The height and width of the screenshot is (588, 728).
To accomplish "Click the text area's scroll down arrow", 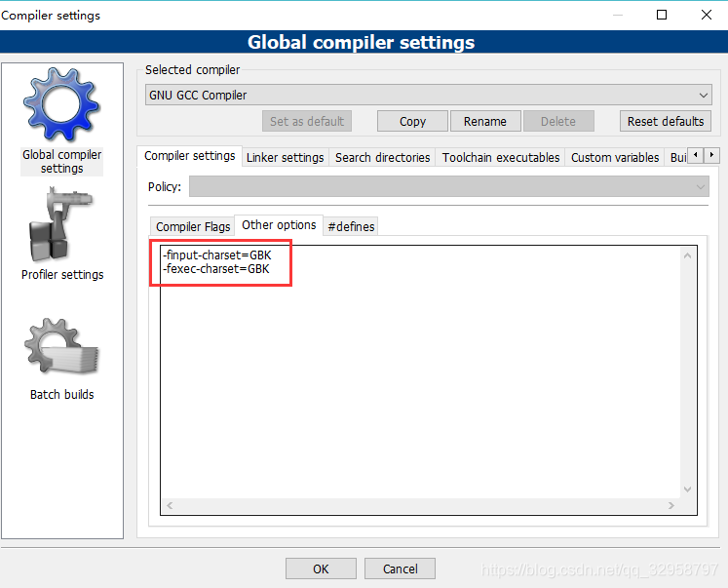I will pos(688,490).
